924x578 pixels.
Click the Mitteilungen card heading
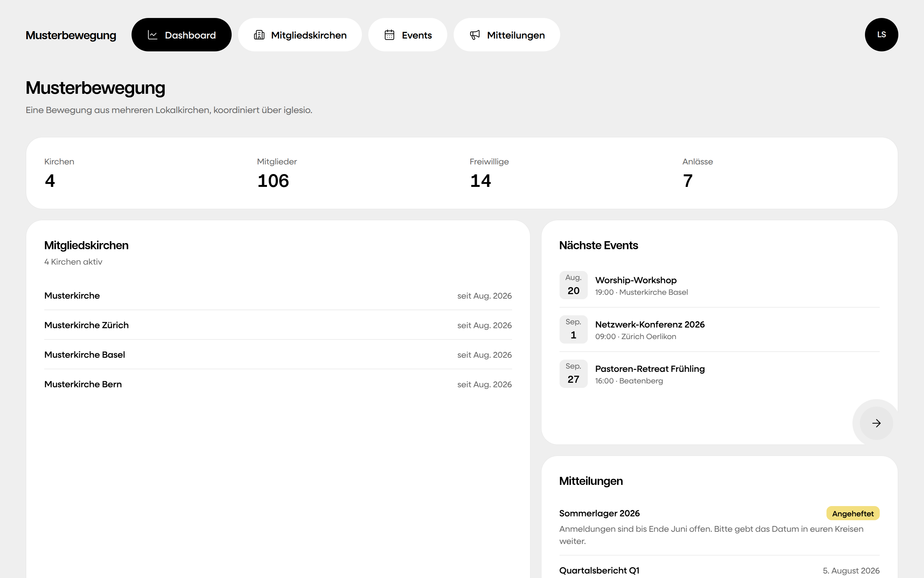(x=591, y=481)
